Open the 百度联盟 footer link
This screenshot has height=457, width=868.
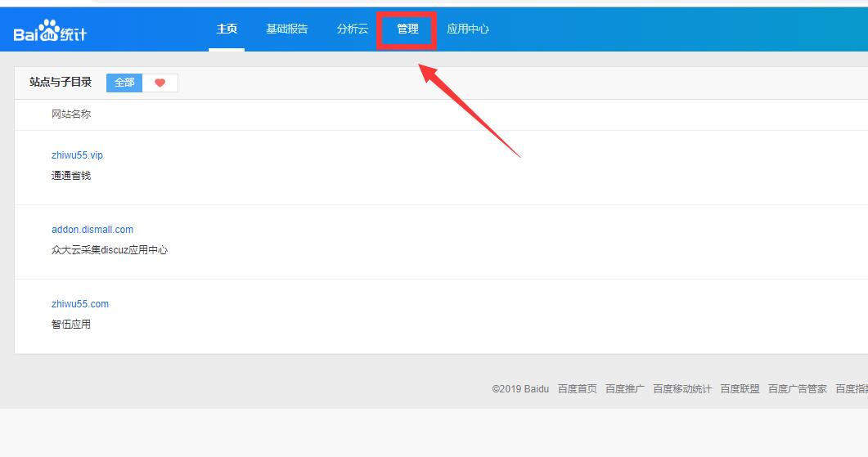(740, 389)
